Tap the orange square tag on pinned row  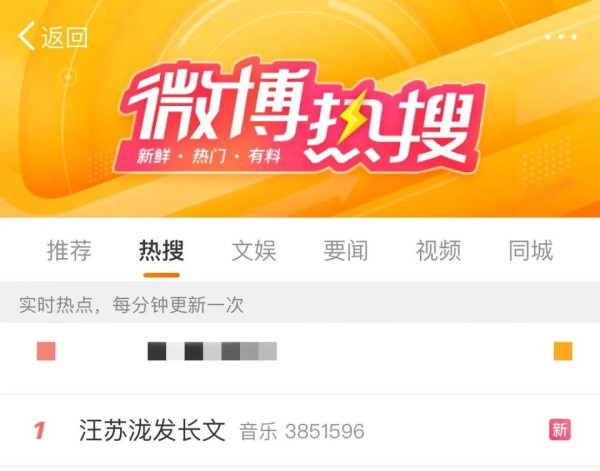click(563, 351)
